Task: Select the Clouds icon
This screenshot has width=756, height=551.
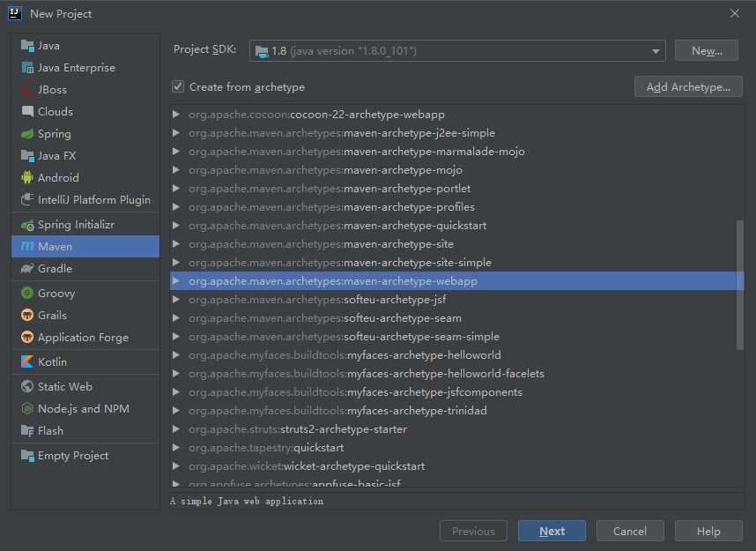Action: (27, 111)
